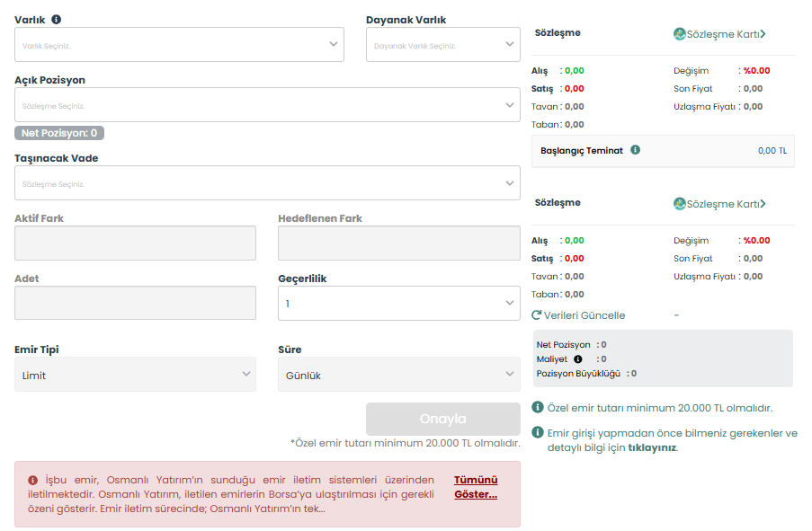
Task: Open the Varlık dropdown
Action: (179, 44)
